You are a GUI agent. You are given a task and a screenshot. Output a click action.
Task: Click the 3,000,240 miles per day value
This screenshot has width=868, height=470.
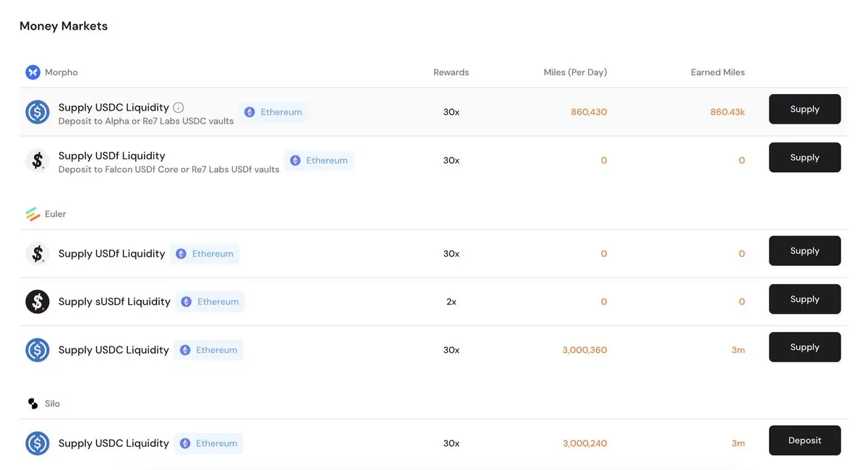click(x=584, y=443)
